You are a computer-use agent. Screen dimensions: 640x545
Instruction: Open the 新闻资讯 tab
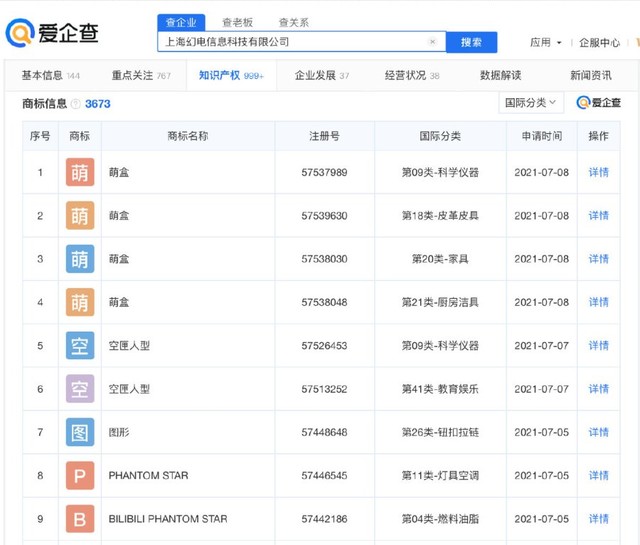(x=591, y=76)
